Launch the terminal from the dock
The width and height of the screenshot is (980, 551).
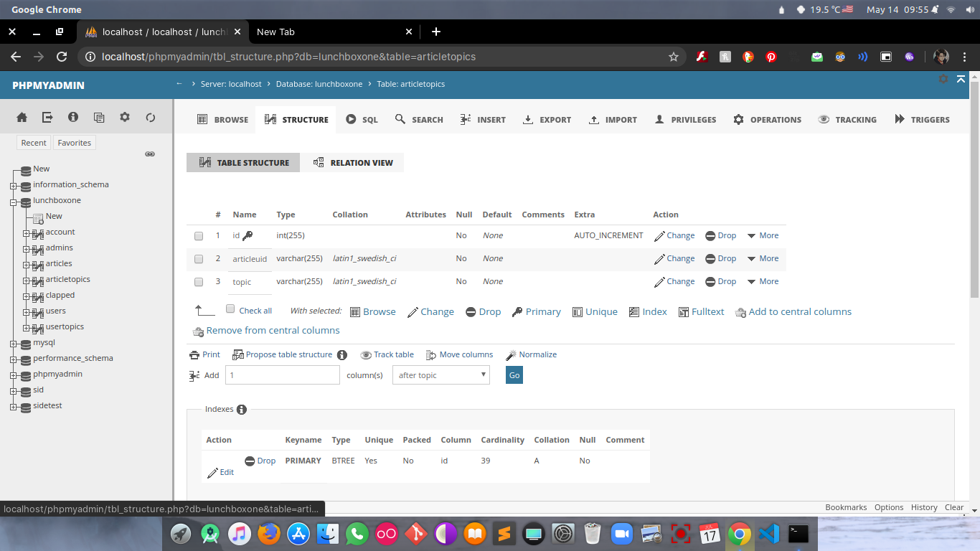point(800,533)
